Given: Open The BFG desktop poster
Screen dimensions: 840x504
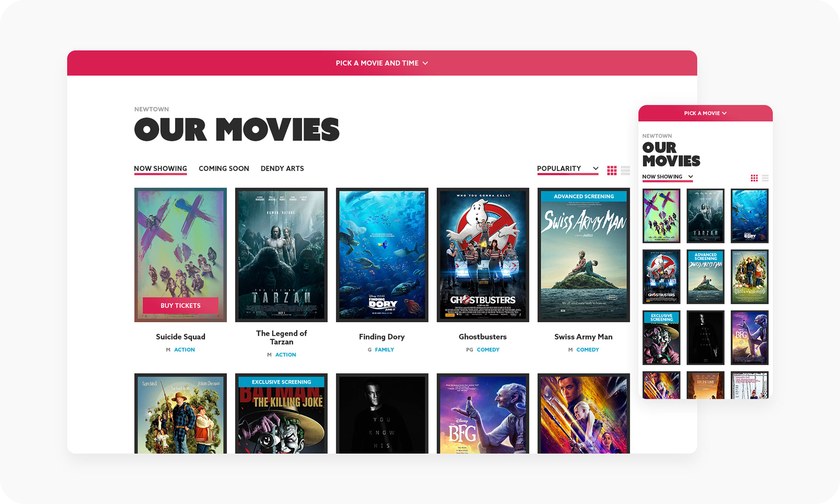Looking at the screenshot, I should click(x=483, y=413).
